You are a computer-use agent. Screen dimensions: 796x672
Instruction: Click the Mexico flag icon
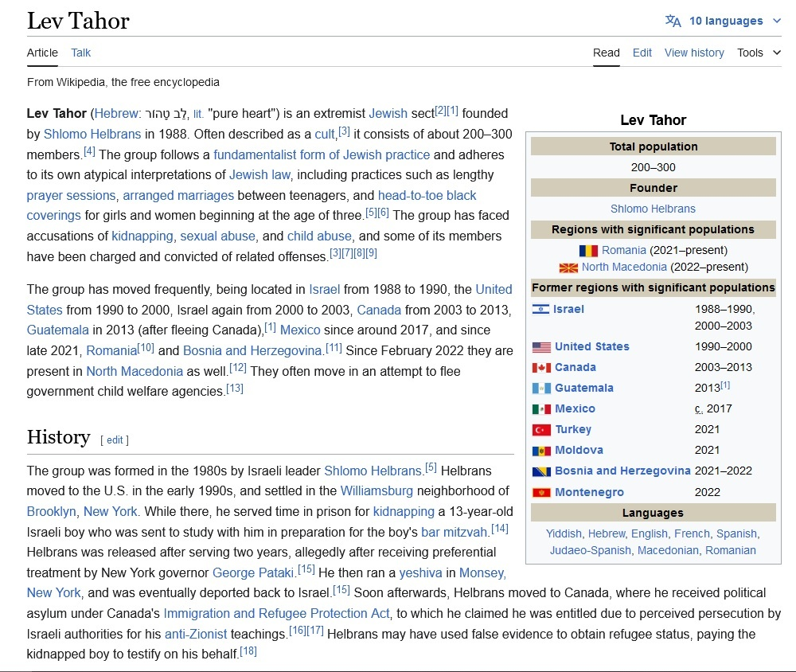pyautogui.click(x=541, y=409)
